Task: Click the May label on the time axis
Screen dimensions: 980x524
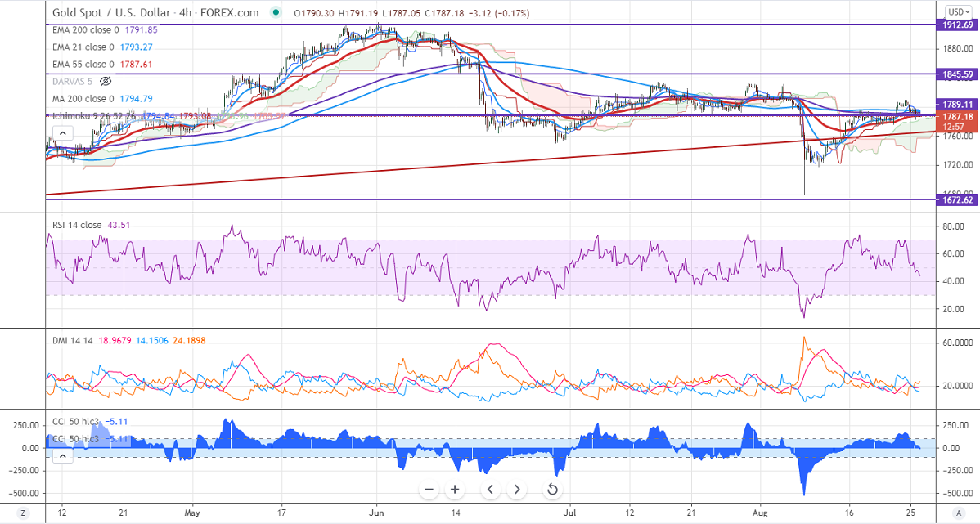Action: click(x=192, y=513)
